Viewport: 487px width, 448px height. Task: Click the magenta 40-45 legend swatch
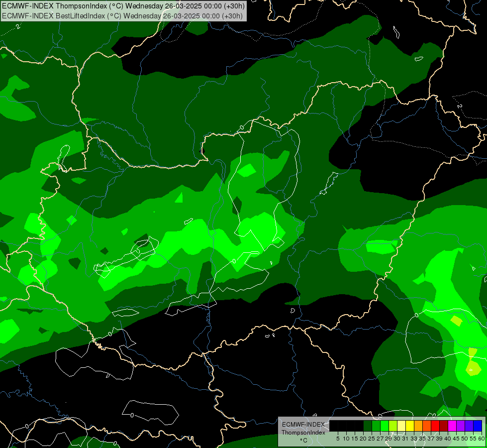pyautogui.click(x=452, y=426)
